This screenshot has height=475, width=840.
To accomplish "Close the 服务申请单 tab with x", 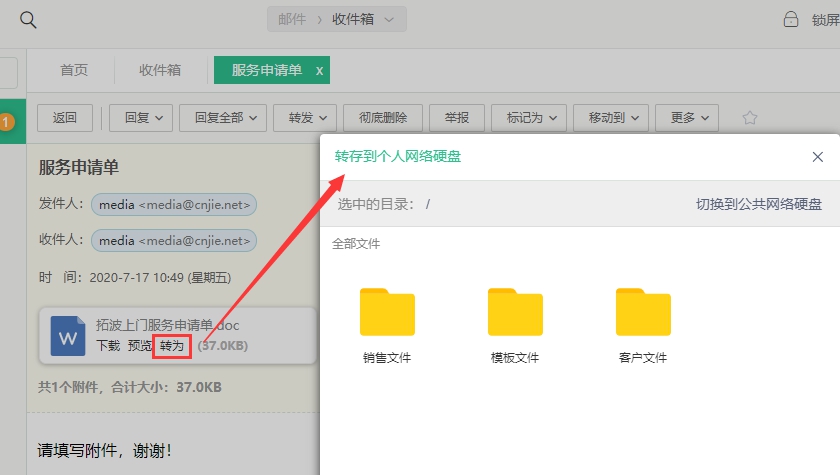I will point(319,71).
